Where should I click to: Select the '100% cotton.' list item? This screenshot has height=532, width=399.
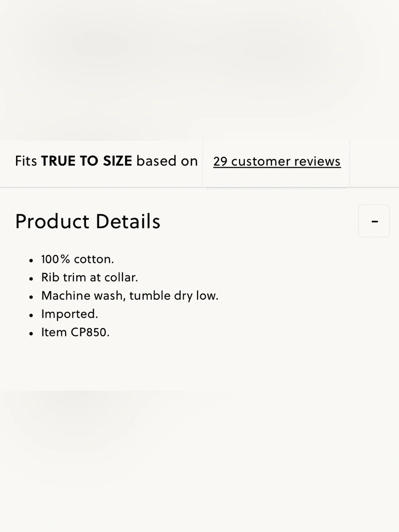[77, 259]
